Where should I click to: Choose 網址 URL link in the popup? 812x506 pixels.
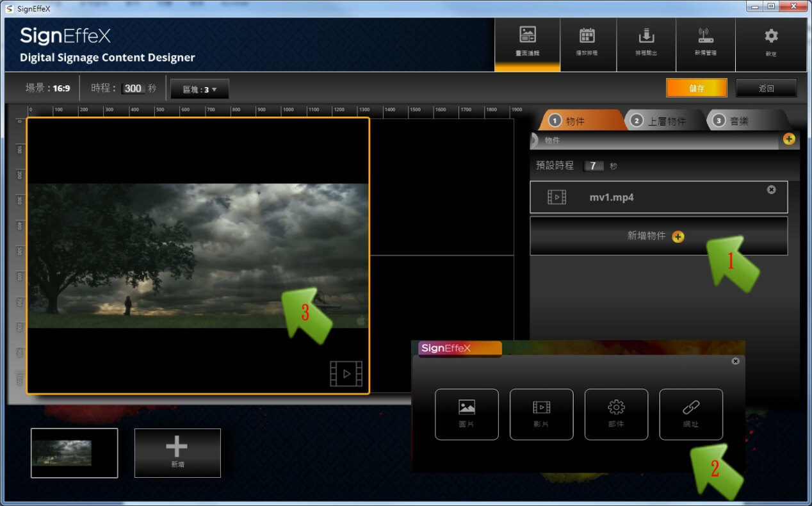(691, 414)
